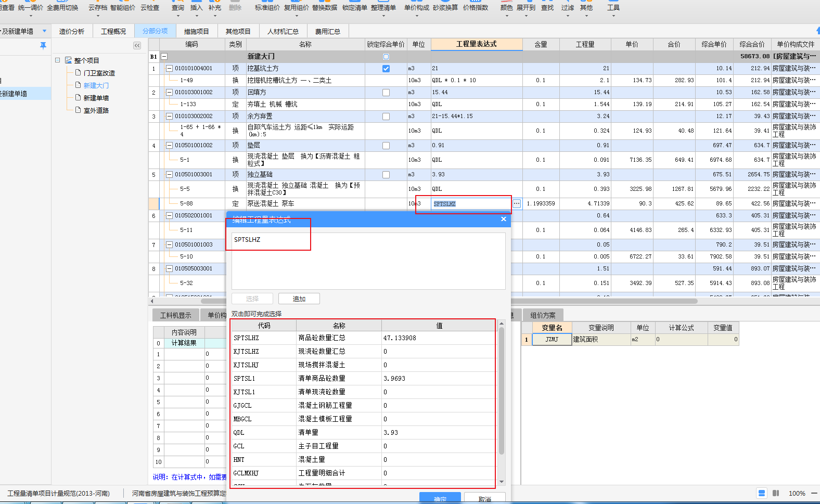Image resolution: width=820 pixels, height=504 pixels.
Task: Confirm dialog with 确定
Action: tap(440, 498)
